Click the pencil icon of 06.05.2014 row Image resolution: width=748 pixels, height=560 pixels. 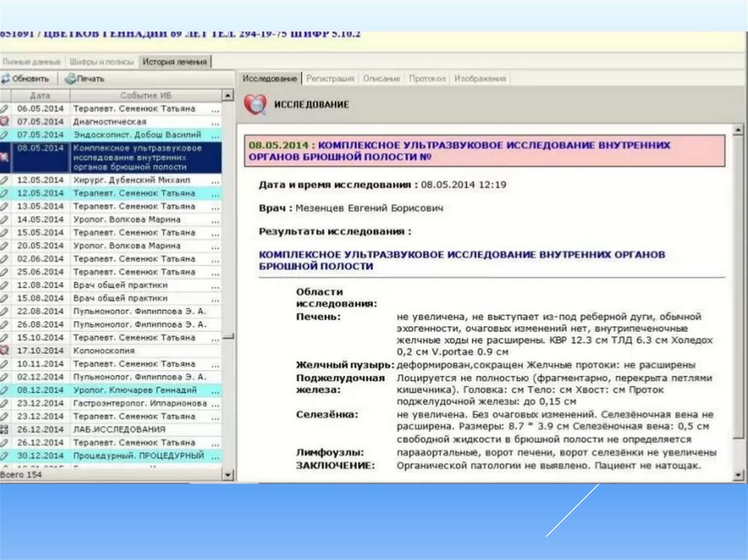pyautogui.click(x=4, y=109)
